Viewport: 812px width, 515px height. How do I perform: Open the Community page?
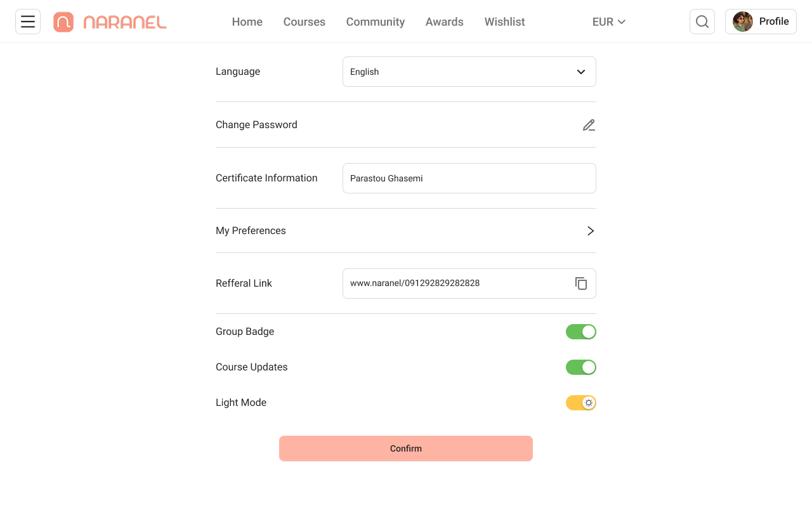tap(376, 22)
